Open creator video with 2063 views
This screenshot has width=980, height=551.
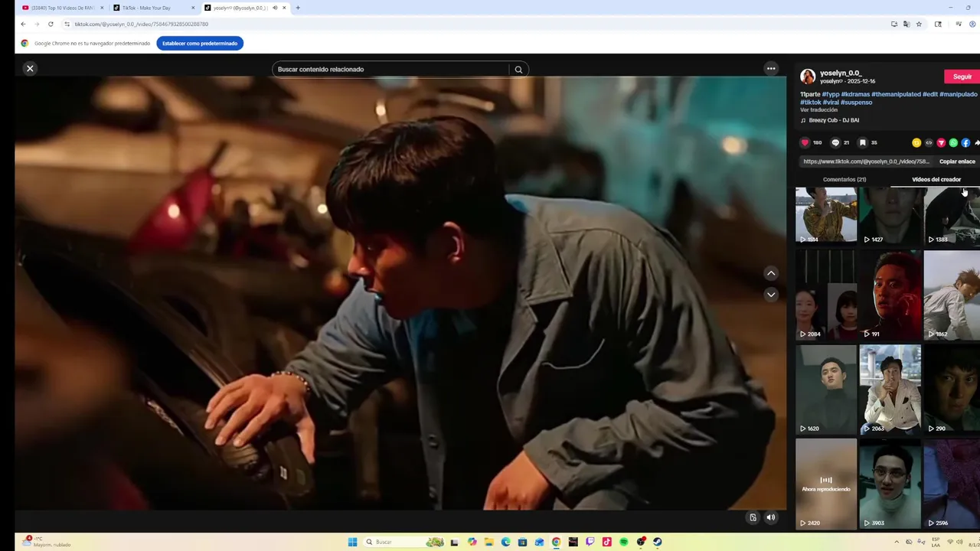pyautogui.click(x=890, y=390)
